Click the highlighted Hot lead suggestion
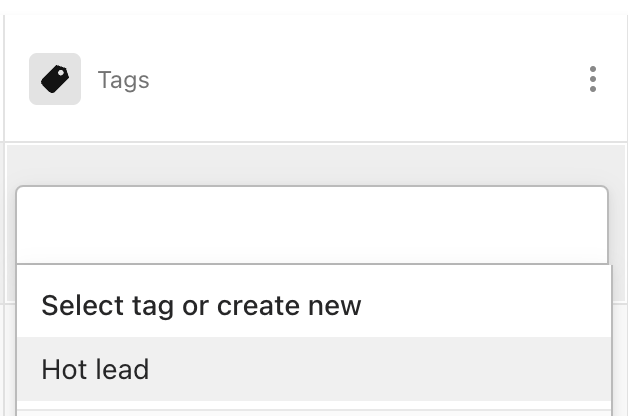628x416 pixels. (x=95, y=370)
